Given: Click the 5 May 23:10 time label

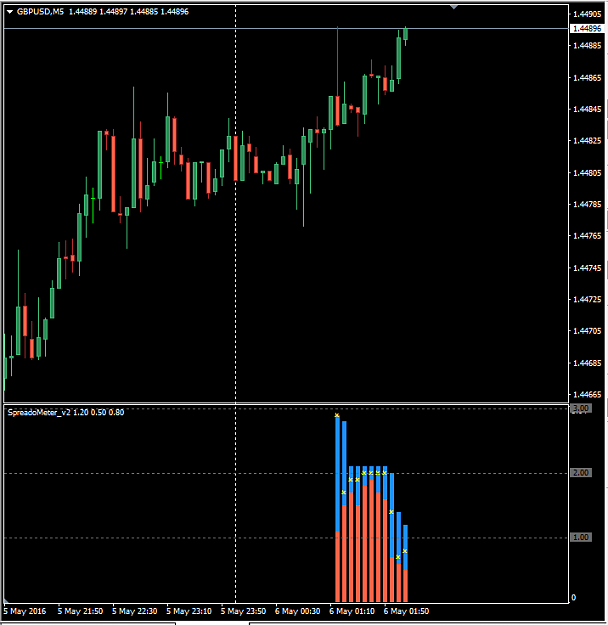Looking at the screenshot, I should [x=189, y=611].
